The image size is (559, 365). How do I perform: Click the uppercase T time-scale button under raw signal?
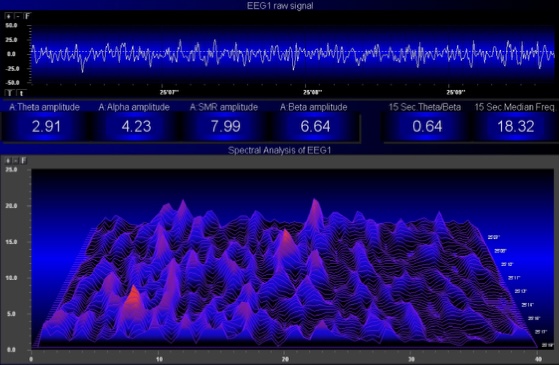click(x=10, y=93)
